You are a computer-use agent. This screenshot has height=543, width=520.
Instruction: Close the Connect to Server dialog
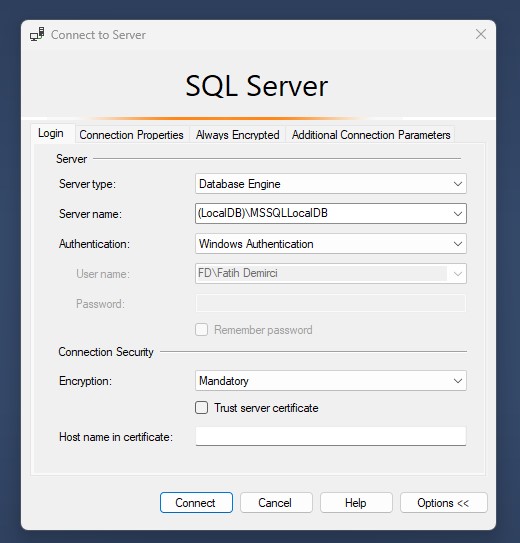click(481, 34)
